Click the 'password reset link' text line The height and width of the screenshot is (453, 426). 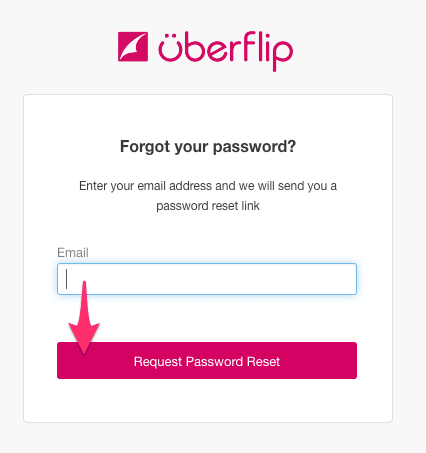208,206
